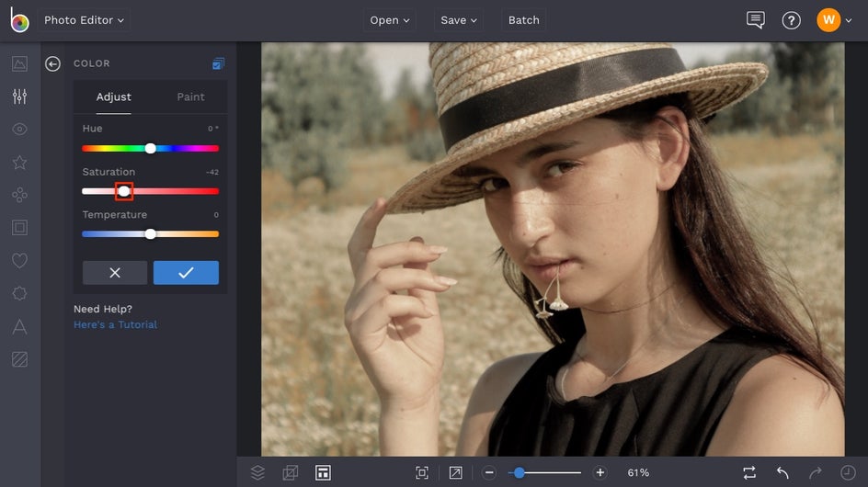Open the Graphics heart sidebar icon

tap(20, 260)
